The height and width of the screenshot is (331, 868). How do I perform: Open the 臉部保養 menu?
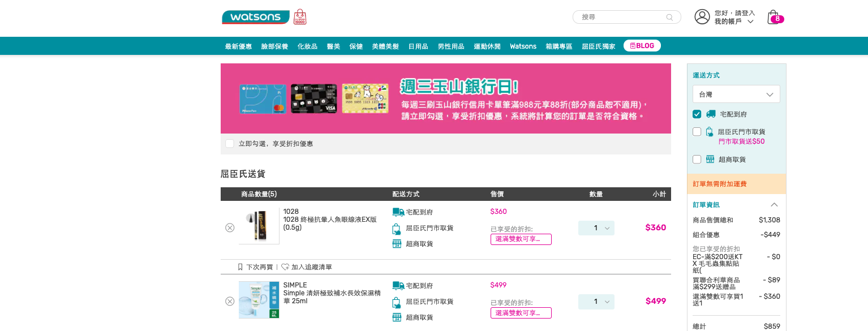tap(275, 46)
